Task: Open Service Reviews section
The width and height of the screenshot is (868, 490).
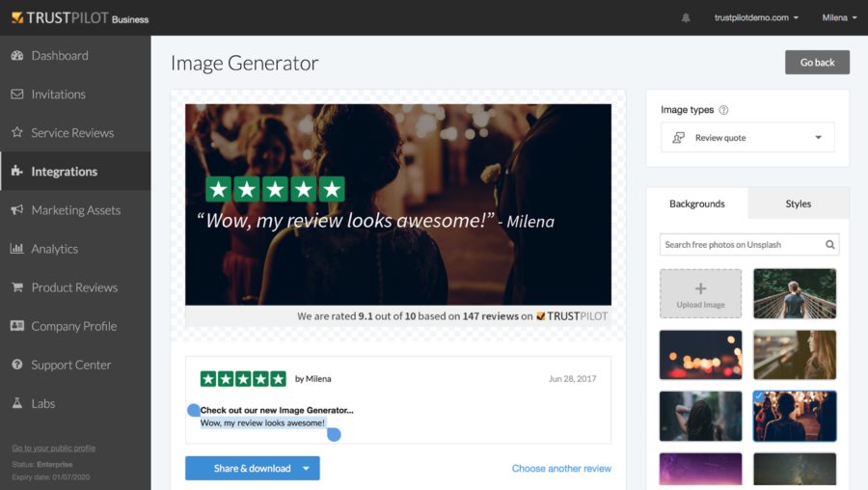Action: tap(75, 132)
